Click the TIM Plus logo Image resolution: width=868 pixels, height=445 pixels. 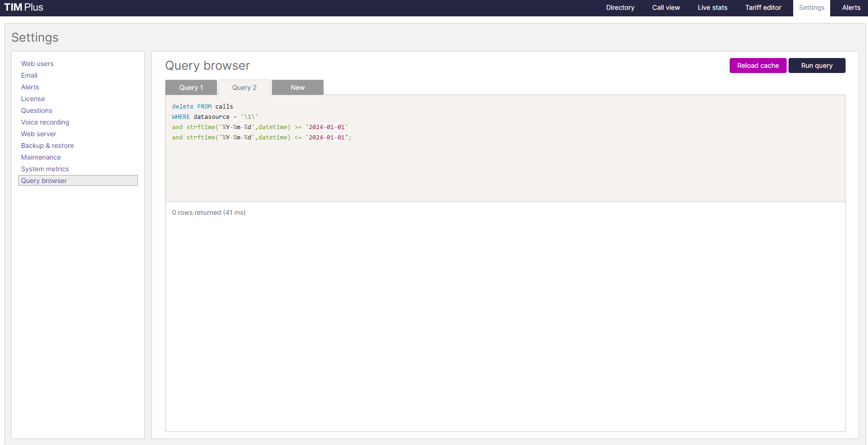24,7
